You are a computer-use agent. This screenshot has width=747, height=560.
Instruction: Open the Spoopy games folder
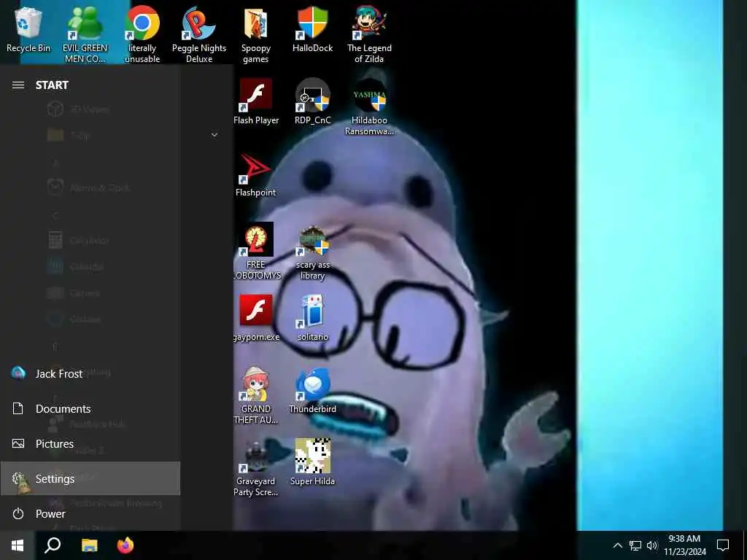[256, 34]
